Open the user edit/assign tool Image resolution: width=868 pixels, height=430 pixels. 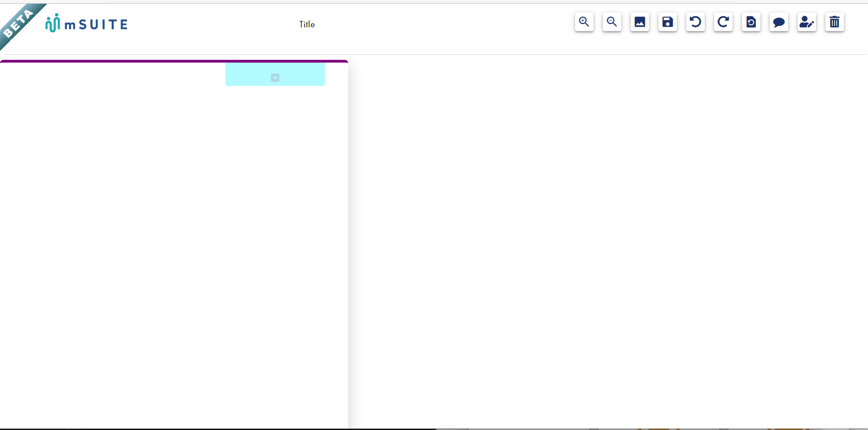coord(807,22)
